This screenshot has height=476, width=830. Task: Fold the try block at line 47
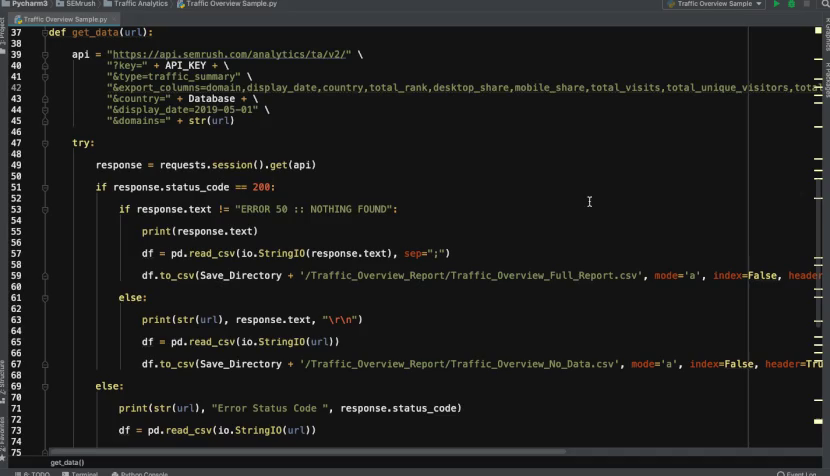(43, 143)
